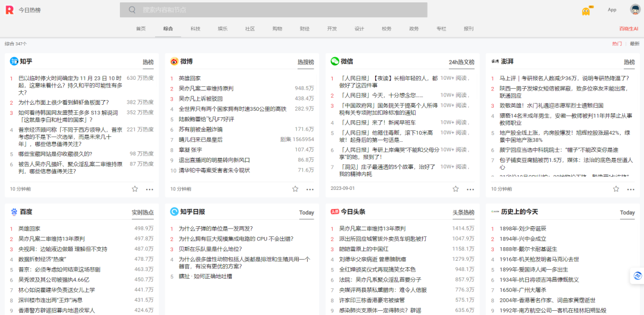Image resolution: width=644 pixels, height=315 pixels.
Task: Open 百度 item 林心如说霍建华负责送女儿上学
Action: pyautogui.click(x=57, y=290)
